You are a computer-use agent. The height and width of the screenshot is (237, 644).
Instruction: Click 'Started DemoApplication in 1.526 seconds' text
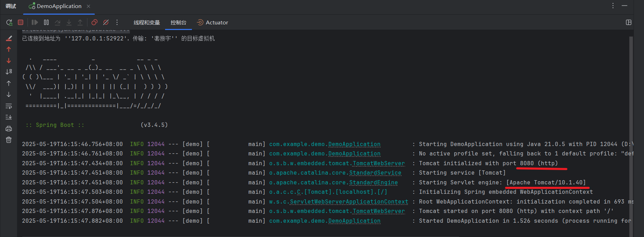tap(488, 221)
